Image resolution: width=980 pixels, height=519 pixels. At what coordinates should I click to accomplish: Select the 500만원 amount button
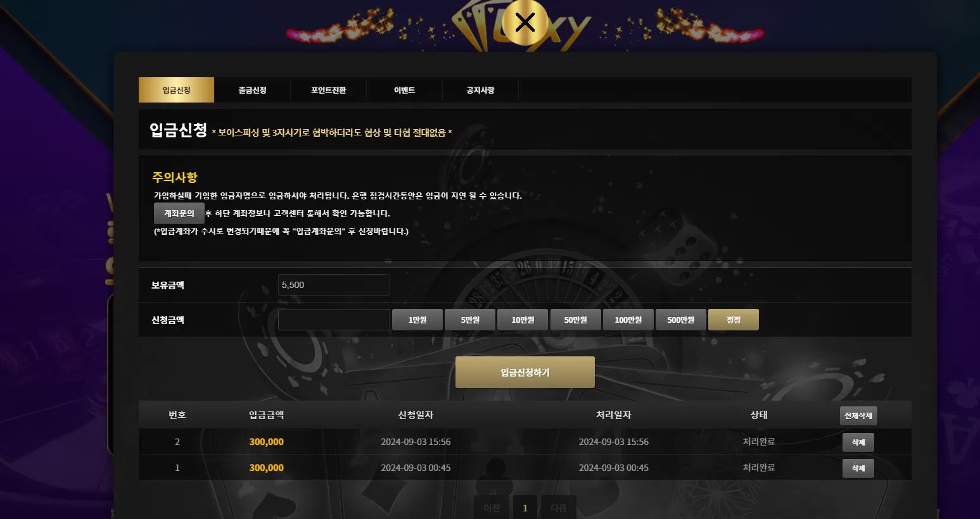click(x=681, y=320)
